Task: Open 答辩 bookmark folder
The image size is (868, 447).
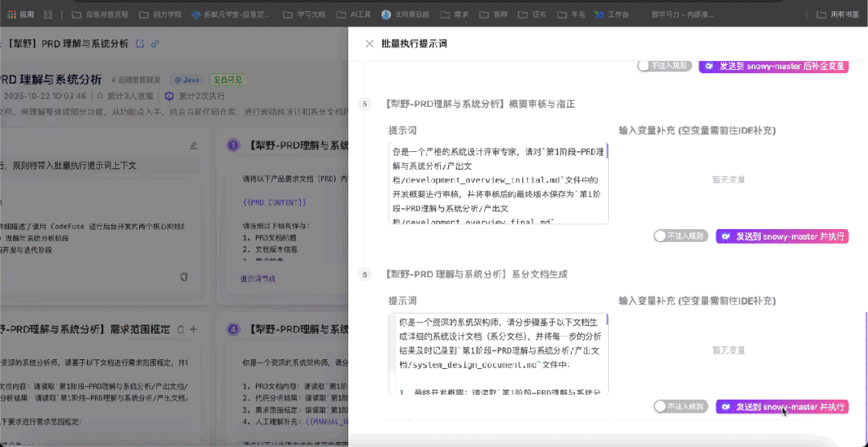Action: 495,14
